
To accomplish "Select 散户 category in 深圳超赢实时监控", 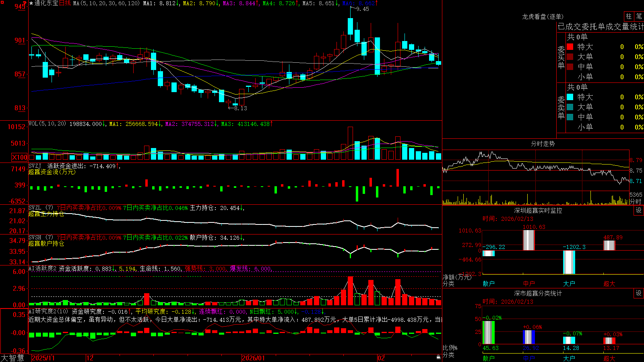I will pos(489,284).
